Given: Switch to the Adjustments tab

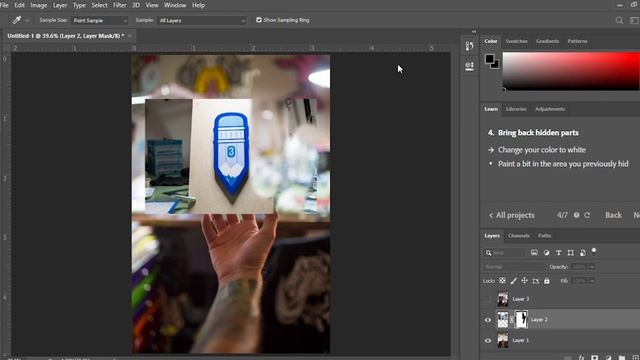Looking at the screenshot, I should click(x=550, y=109).
